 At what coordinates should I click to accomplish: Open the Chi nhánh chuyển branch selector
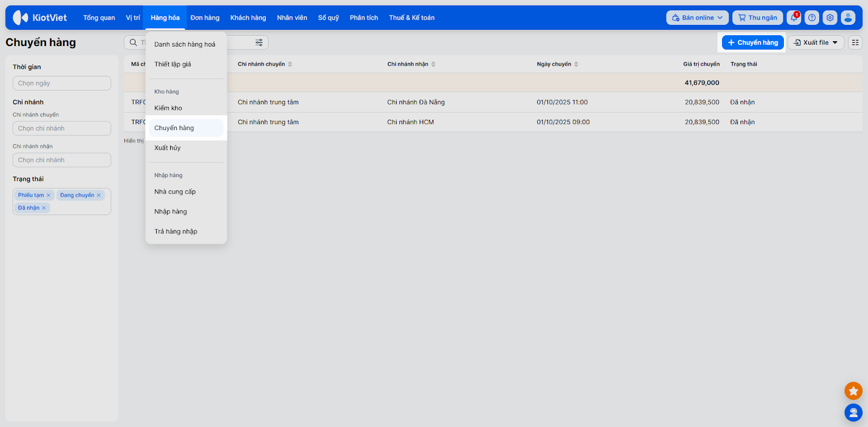click(x=62, y=128)
